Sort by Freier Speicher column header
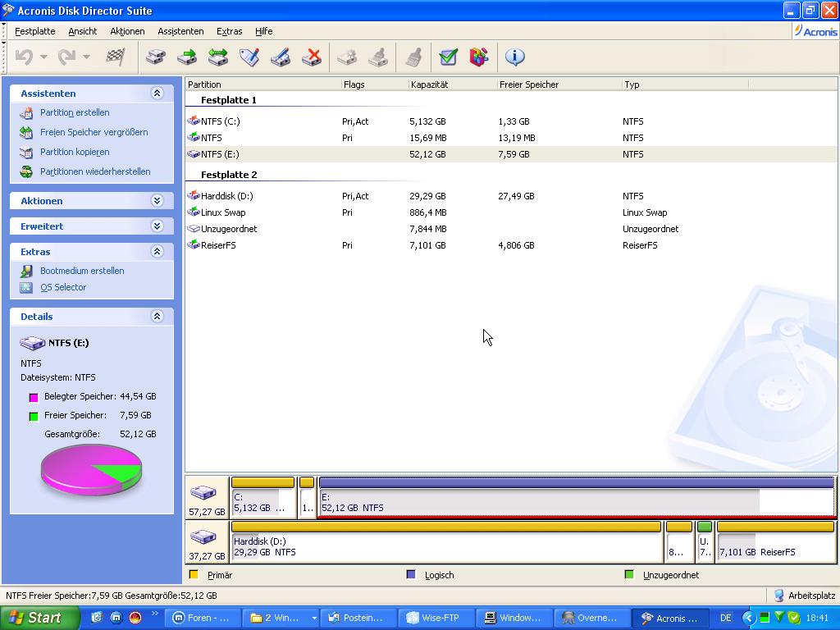840x630 pixels. click(559, 84)
